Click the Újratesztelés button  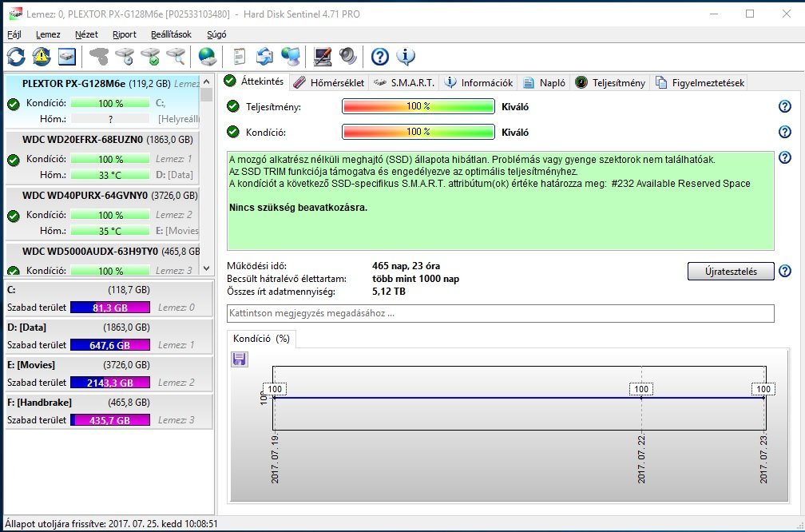[731, 271]
